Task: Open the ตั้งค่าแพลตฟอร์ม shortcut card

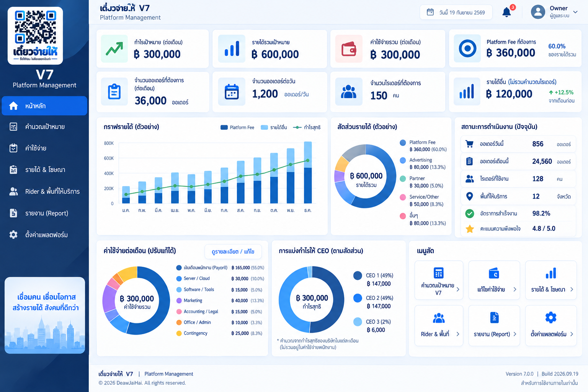Action: pyautogui.click(x=551, y=326)
